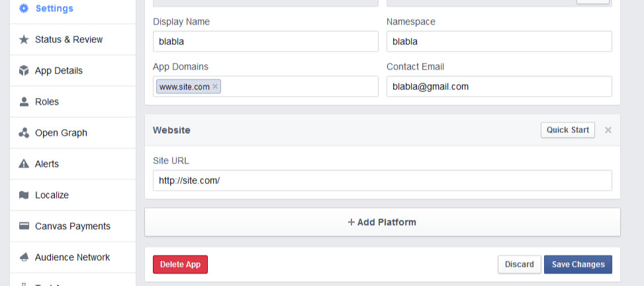Image resolution: width=644 pixels, height=286 pixels.
Task: Click the Canvas Payments card icon
Action: [24, 226]
